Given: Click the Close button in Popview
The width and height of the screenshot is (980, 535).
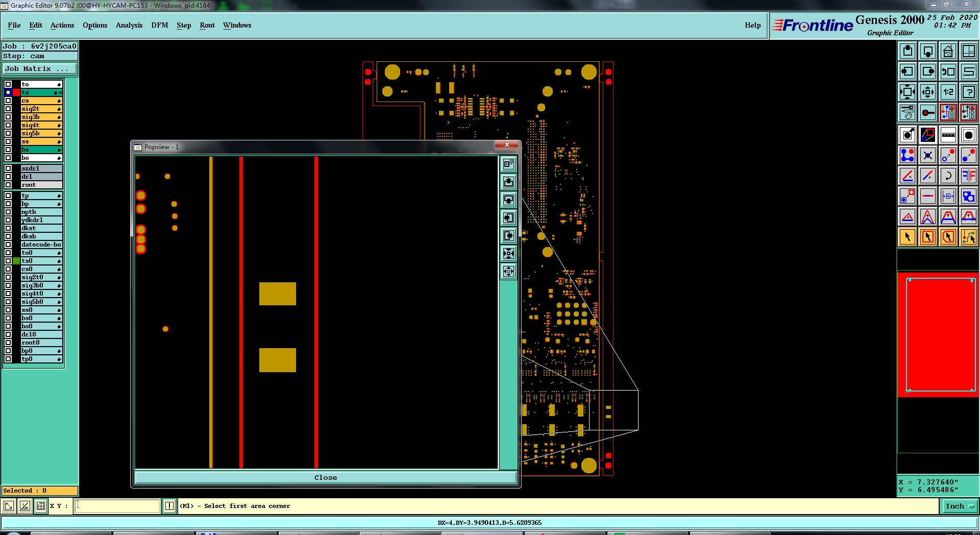Looking at the screenshot, I should pos(326,478).
